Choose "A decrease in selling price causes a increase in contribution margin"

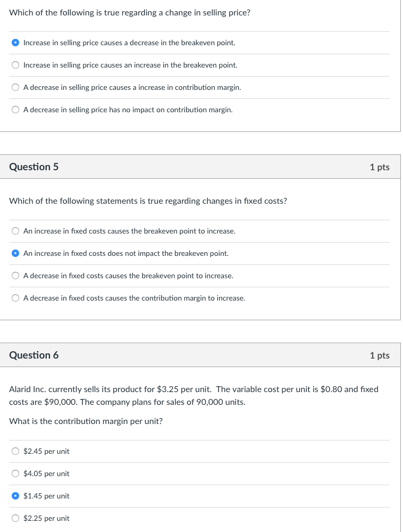[15, 87]
